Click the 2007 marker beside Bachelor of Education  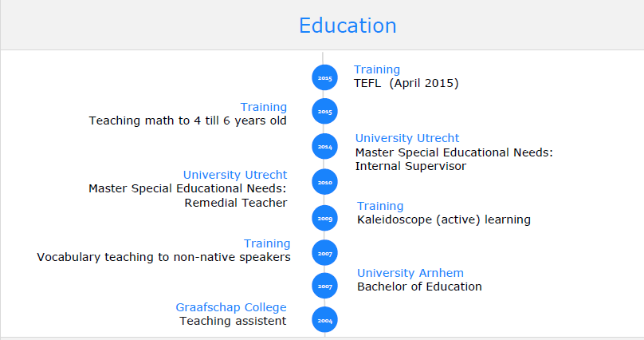(x=324, y=286)
